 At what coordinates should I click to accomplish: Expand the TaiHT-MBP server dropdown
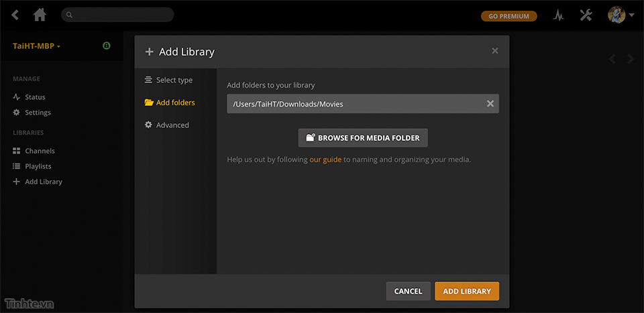37,46
